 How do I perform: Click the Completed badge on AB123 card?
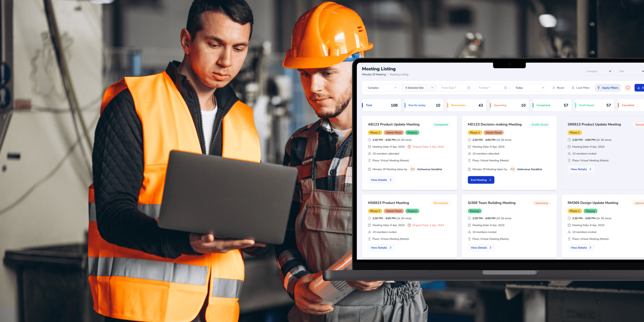pos(441,125)
